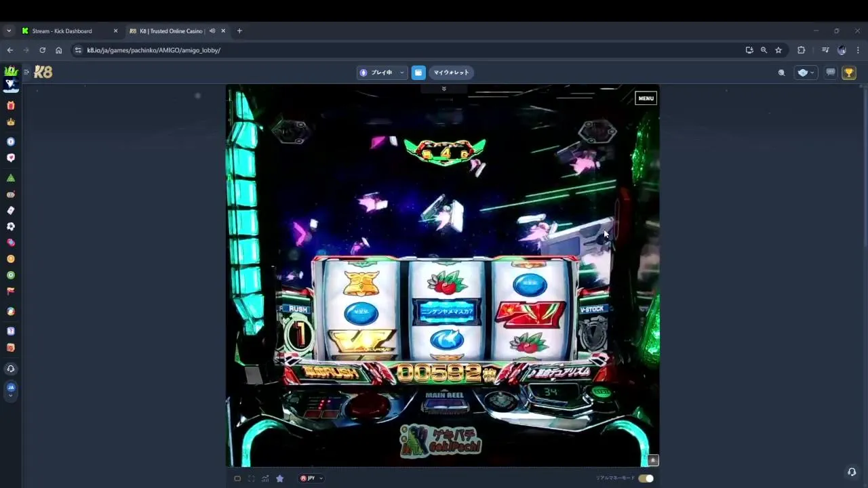Image resolution: width=868 pixels, height=488 pixels.
Task: Open the Chrome profile avatar
Action: pyautogui.click(x=842, y=50)
